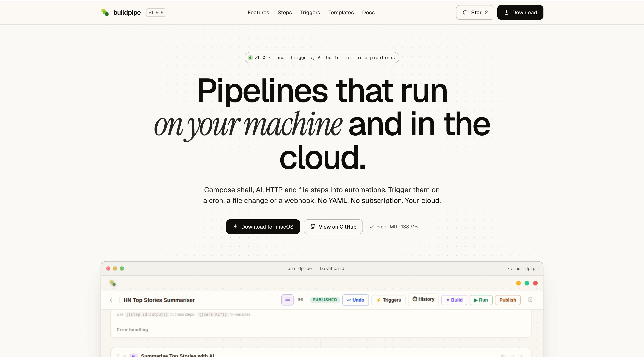Click the ~/.buildpipe path label
The width and height of the screenshot is (644, 357).
(x=523, y=269)
